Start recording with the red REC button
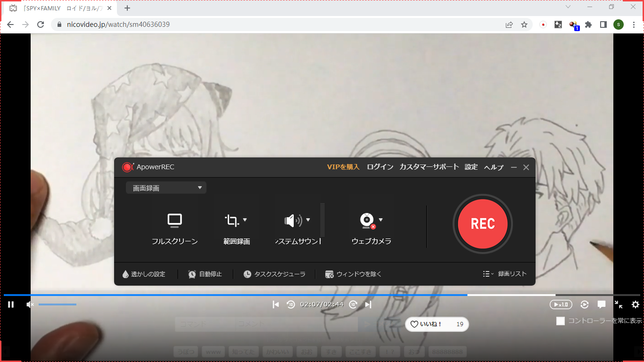Image resolution: width=644 pixels, height=362 pixels. 482,224
